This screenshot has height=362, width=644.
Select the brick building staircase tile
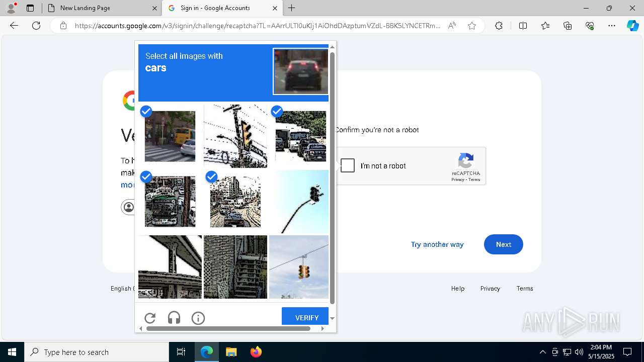(x=235, y=267)
